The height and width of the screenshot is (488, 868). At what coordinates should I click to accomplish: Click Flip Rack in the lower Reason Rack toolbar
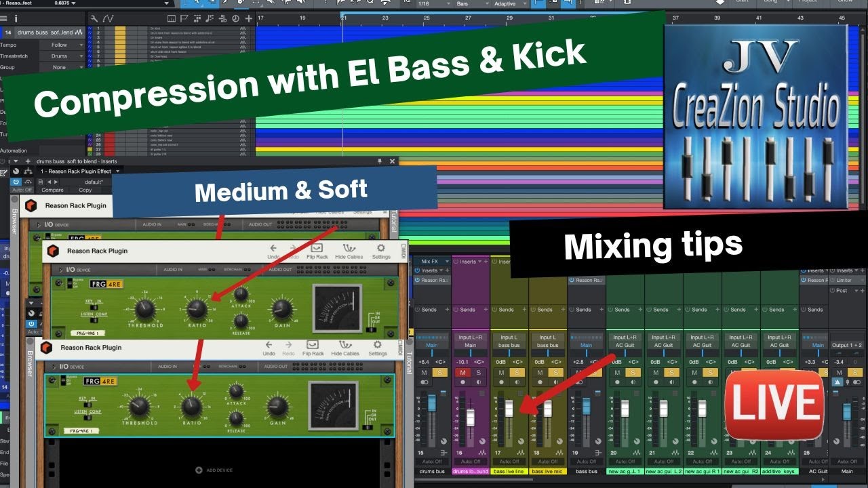tap(313, 348)
